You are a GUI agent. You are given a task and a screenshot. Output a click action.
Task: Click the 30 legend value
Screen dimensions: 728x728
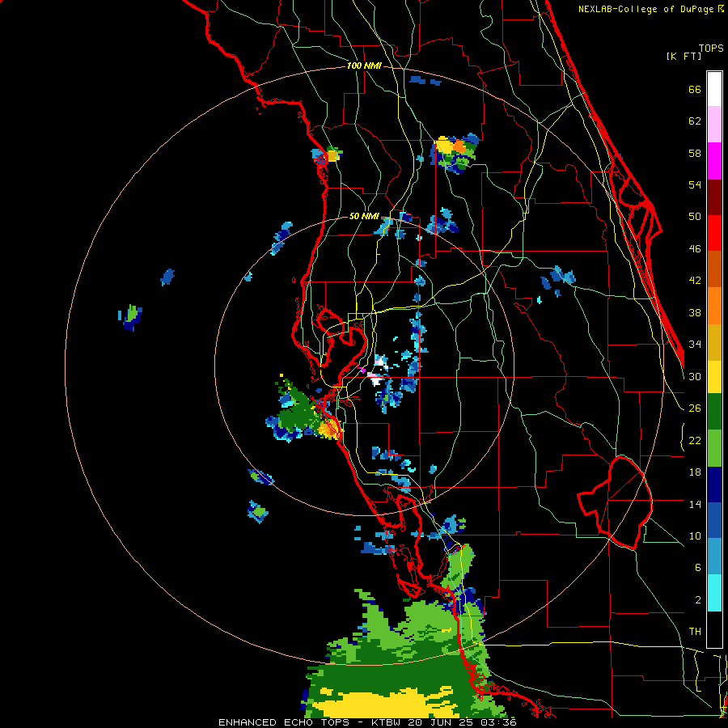coord(695,376)
